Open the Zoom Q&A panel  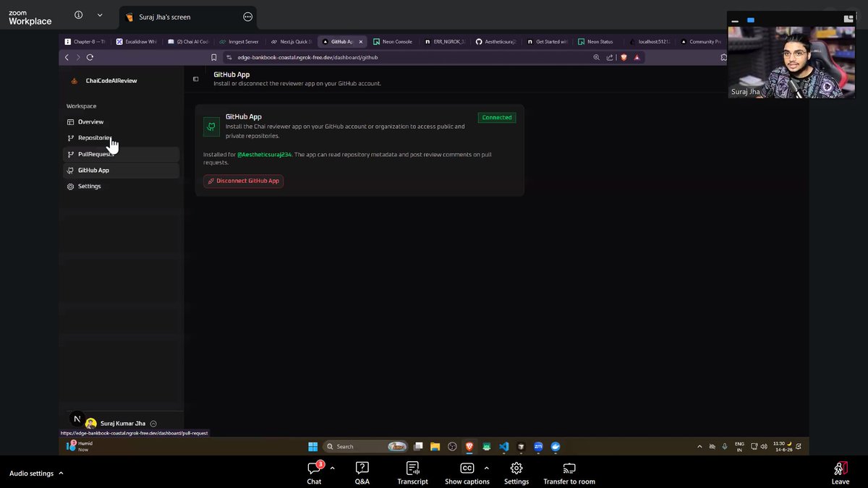[x=362, y=473]
